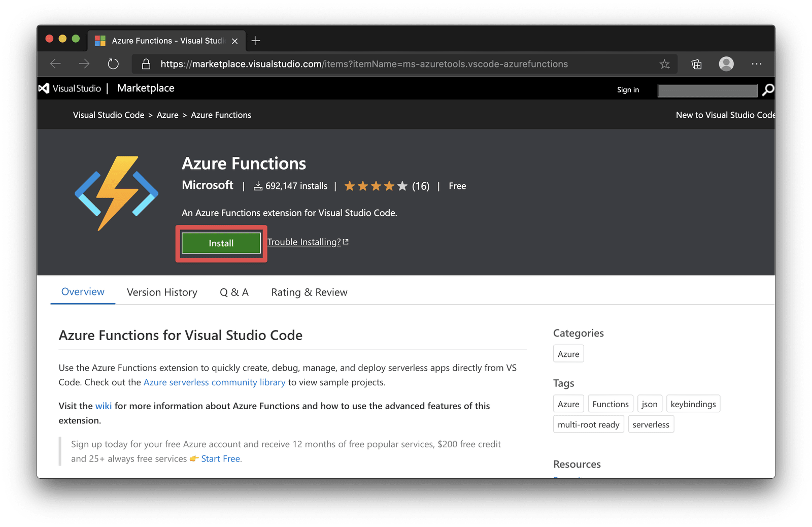Click the Azure Functions for Visual Studio Code heading
Viewport: 812px width, 527px height.
(181, 336)
